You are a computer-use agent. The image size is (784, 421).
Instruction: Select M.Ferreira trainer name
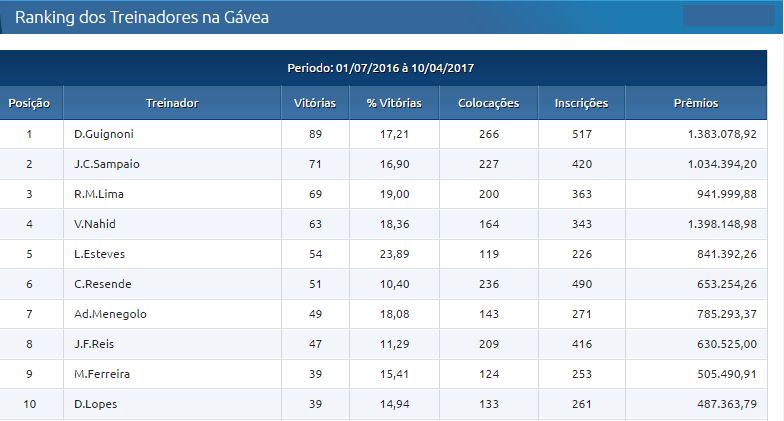click(102, 374)
